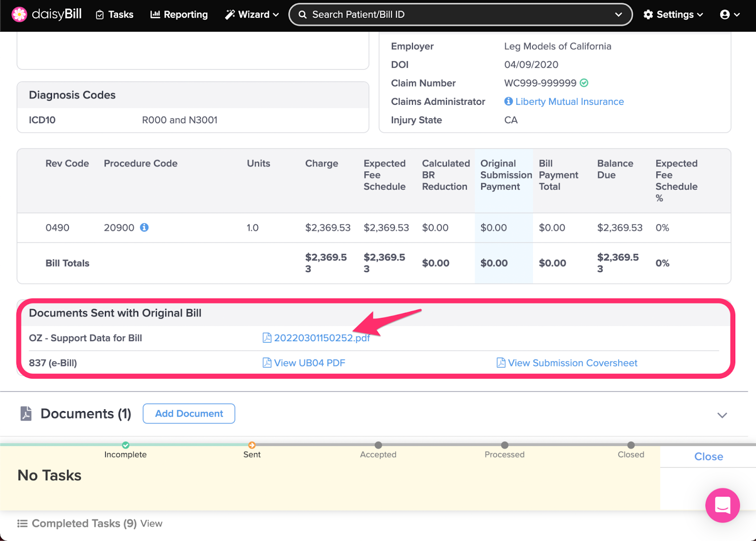Screen dimensions: 756x541
Task: Expand the Documents section chevron
Action: coord(722,415)
